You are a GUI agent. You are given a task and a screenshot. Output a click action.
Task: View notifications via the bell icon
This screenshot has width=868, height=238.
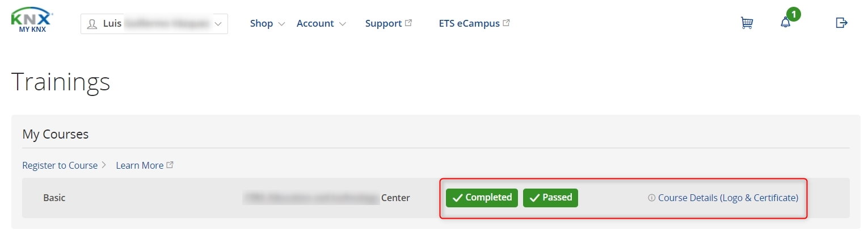point(785,23)
